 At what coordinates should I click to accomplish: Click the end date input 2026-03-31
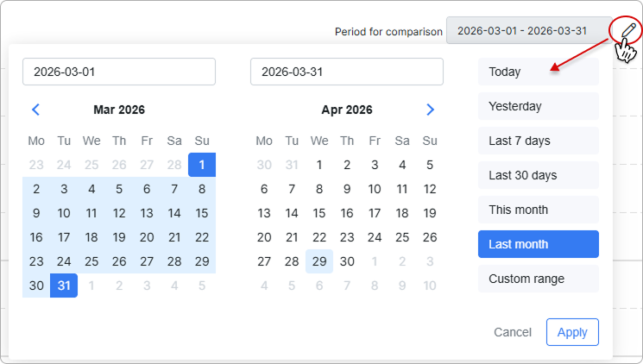click(x=347, y=72)
